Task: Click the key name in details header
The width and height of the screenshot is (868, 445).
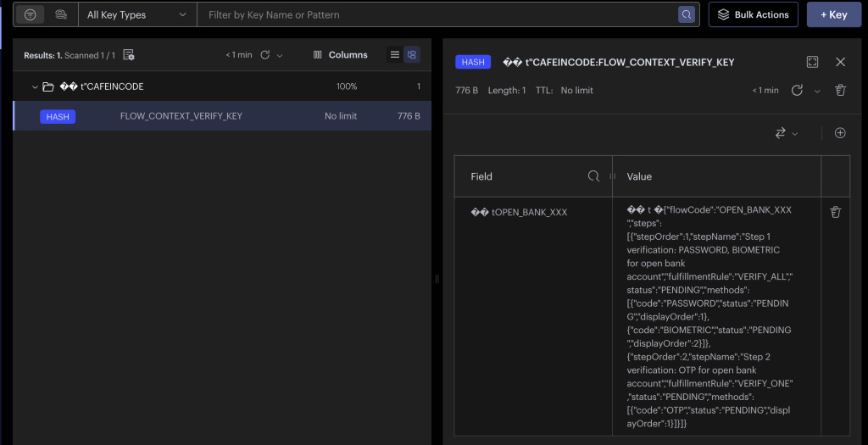Action: [618, 63]
